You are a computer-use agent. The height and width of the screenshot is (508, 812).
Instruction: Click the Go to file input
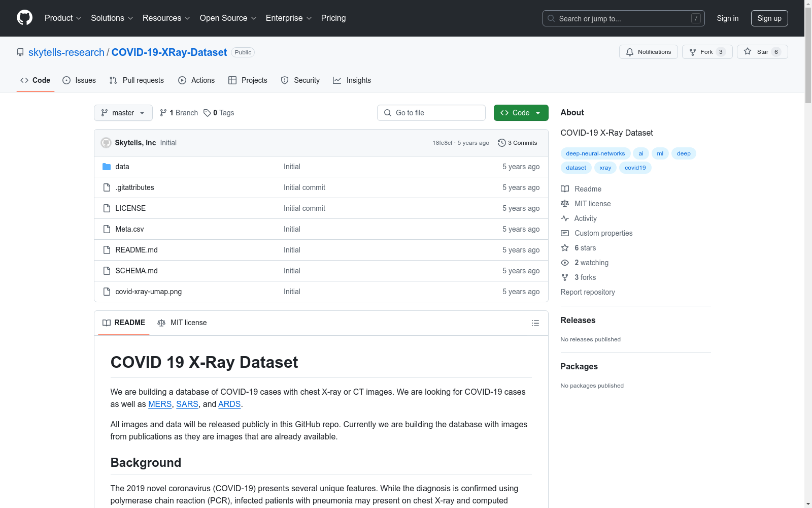(431, 113)
